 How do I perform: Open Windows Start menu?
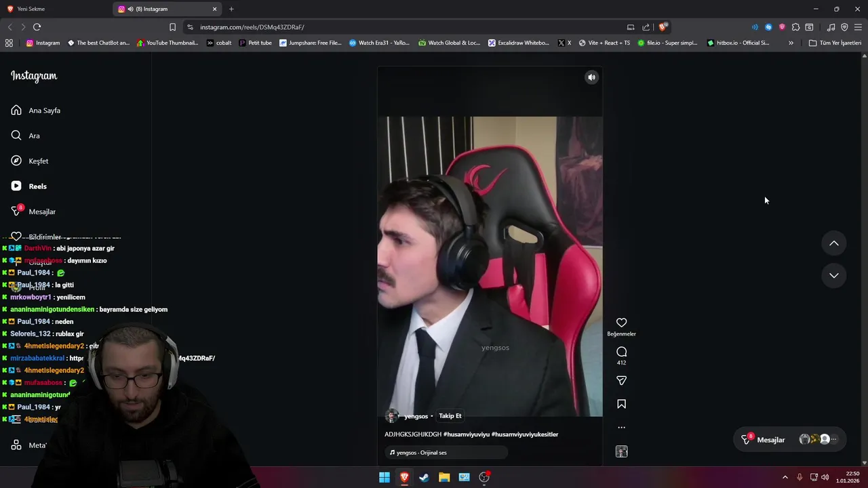tap(384, 477)
